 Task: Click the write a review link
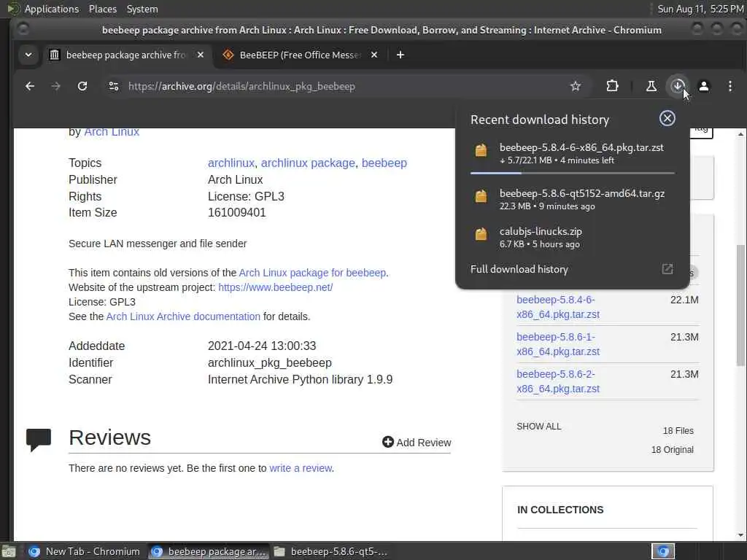301,468
